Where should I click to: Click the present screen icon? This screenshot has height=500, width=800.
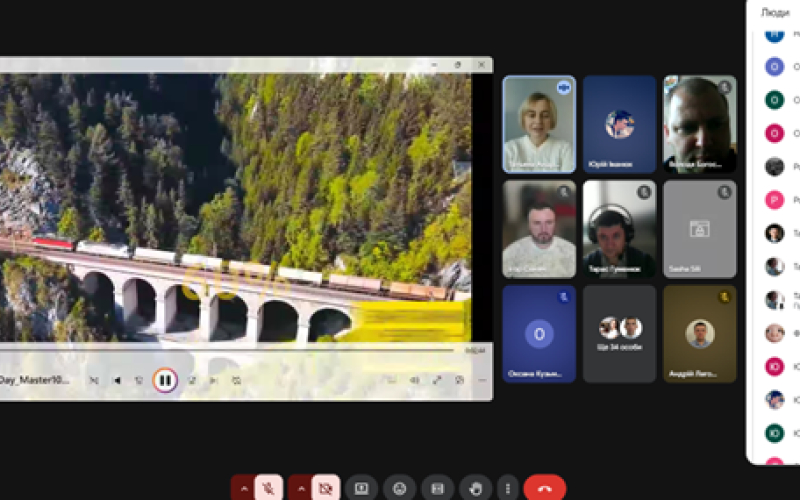click(x=361, y=488)
